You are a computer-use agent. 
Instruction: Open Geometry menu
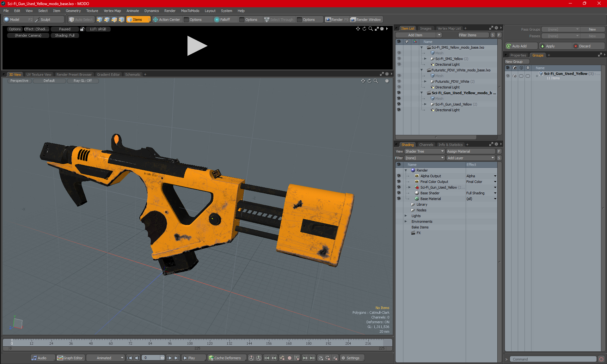(73, 11)
